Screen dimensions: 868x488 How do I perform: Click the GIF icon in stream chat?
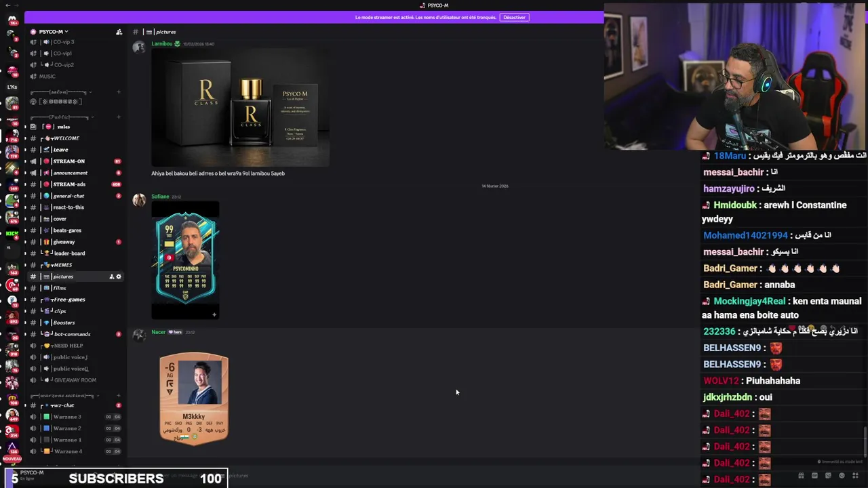click(814, 476)
